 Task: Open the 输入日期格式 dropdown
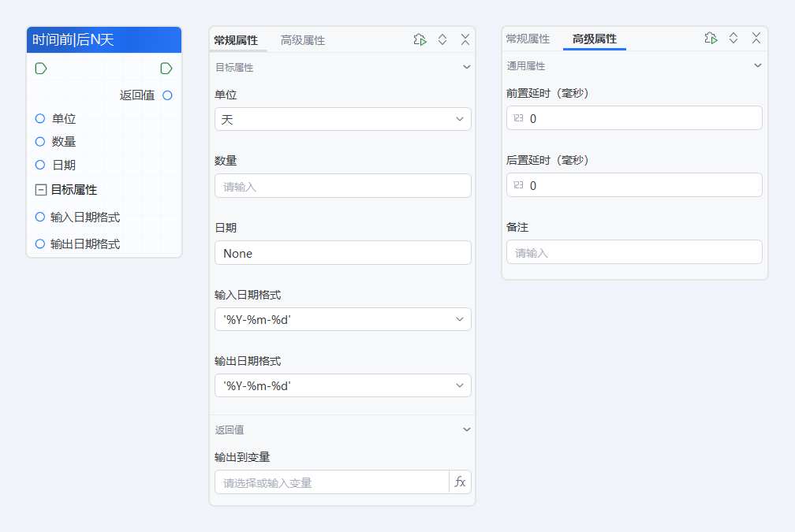click(x=342, y=319)
